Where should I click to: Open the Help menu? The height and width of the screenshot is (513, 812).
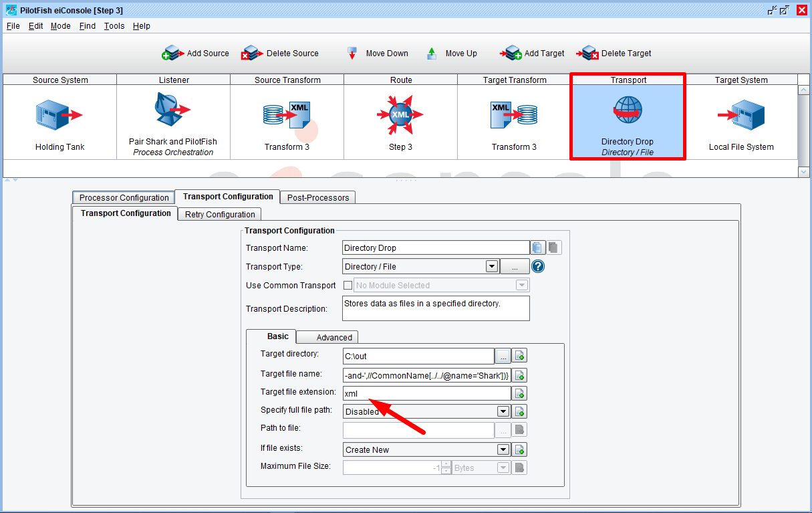141,26
